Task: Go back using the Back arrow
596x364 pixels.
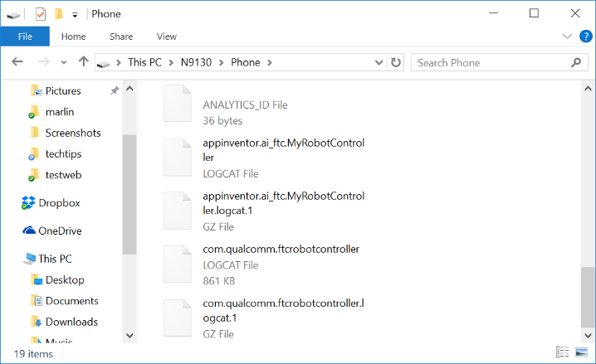Action: (x=17, y=61)
